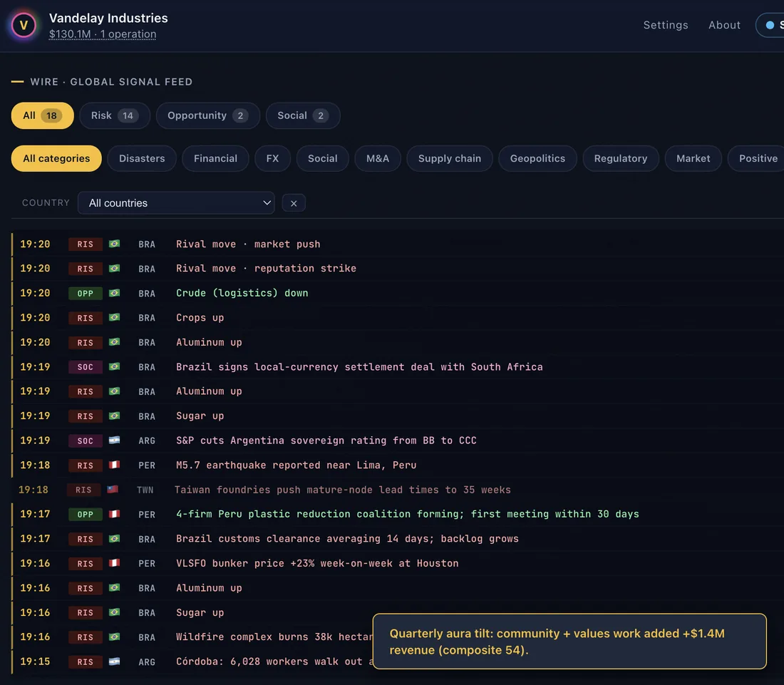Click the SOC badge on the Brazil settlement deal row

coord(85,366)
